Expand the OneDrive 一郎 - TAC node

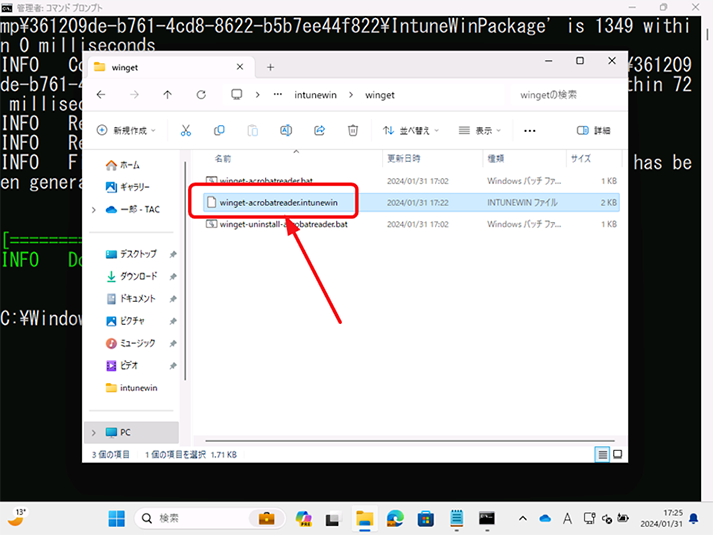(94, 210)
